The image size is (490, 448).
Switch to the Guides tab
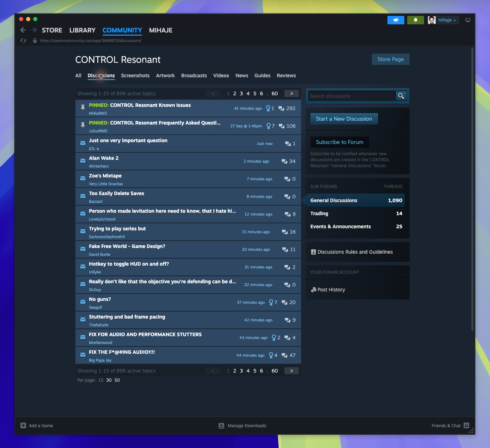point(262,75)
